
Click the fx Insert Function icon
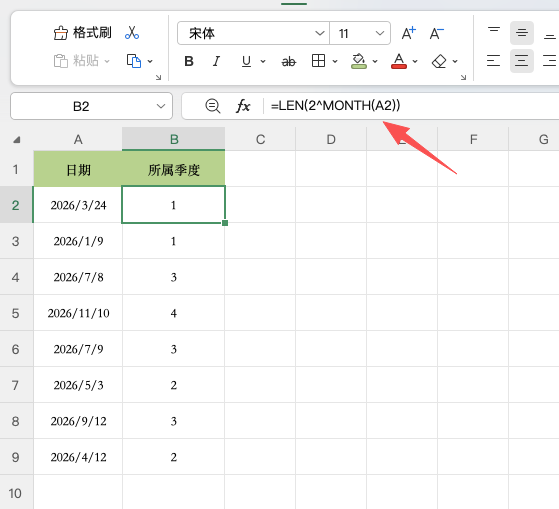[243, 106]
